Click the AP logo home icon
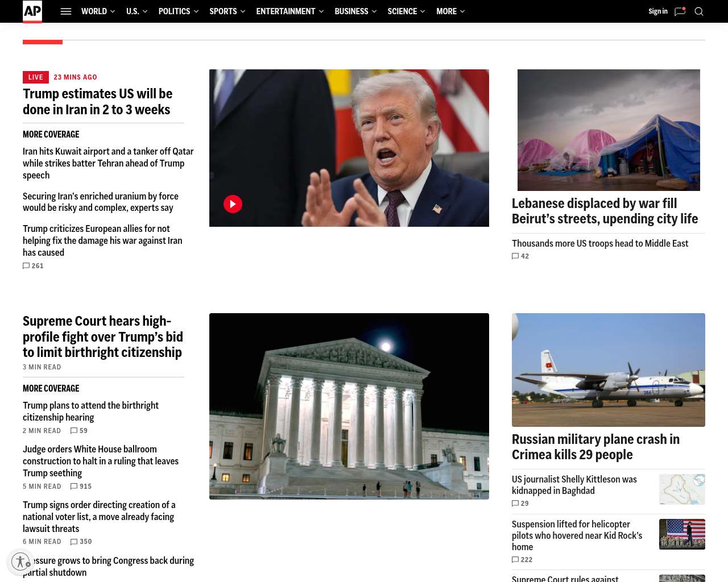 (x=32, y=11)
